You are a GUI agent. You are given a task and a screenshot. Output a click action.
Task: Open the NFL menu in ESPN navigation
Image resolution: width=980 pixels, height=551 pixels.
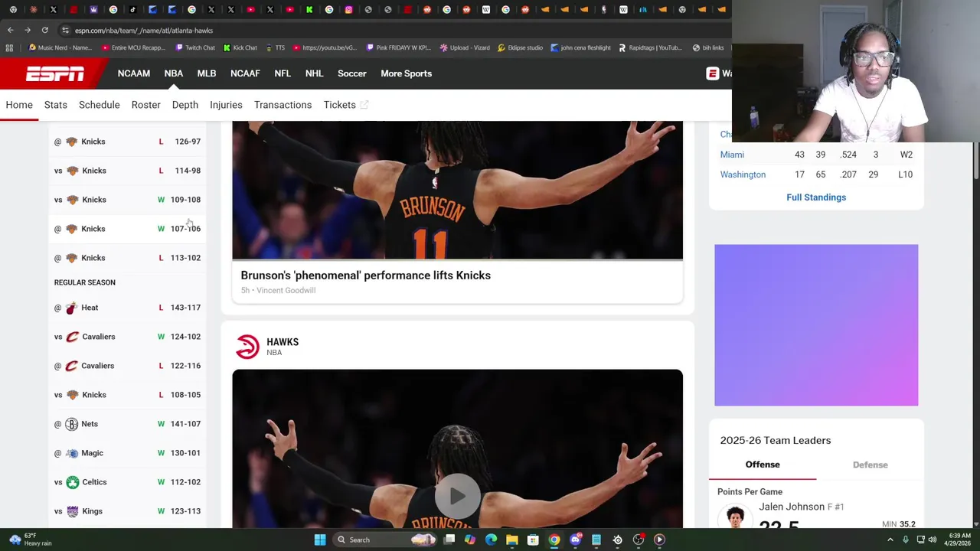(283, 73)
